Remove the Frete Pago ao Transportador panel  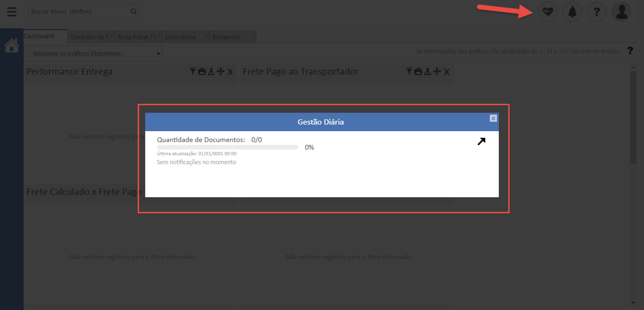click(446, 72)
